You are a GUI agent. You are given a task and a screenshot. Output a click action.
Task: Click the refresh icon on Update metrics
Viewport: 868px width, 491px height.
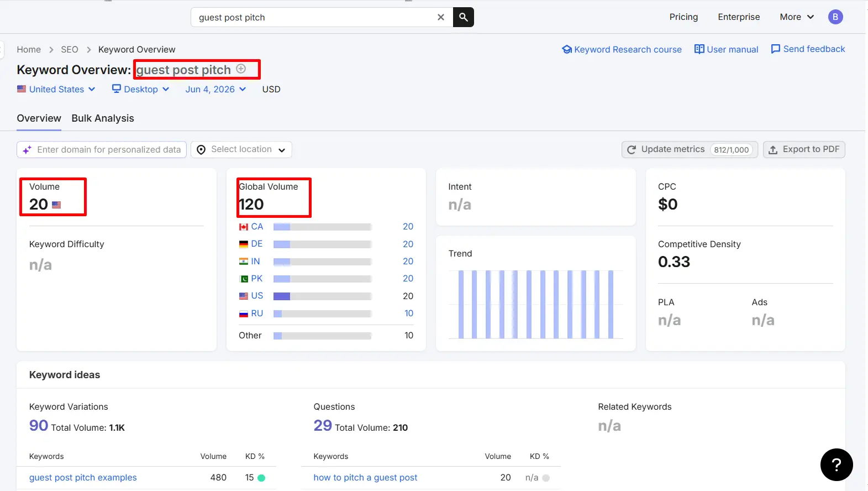(x=632, y=150)
